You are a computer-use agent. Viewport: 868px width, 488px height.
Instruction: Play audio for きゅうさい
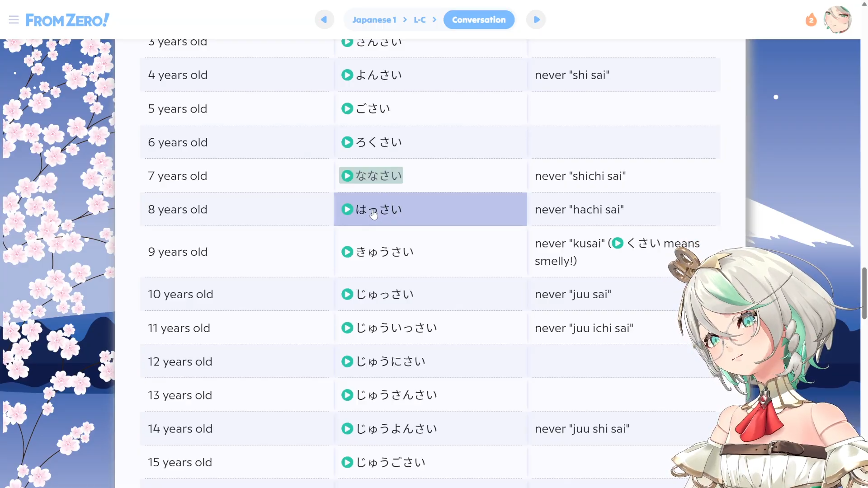tap(347, 252)
